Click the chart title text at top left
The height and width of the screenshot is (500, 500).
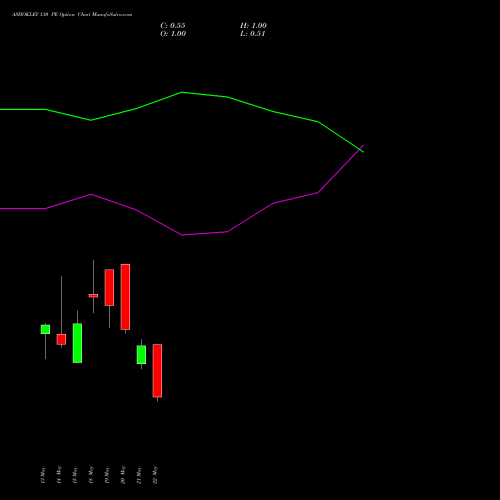[x=72, y=15]
